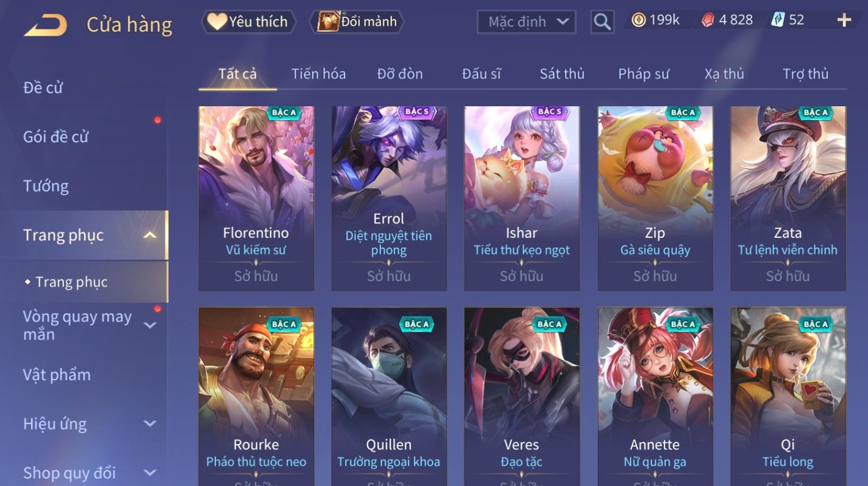Switch to the Sát thủ tab

[x=562, y=74]
